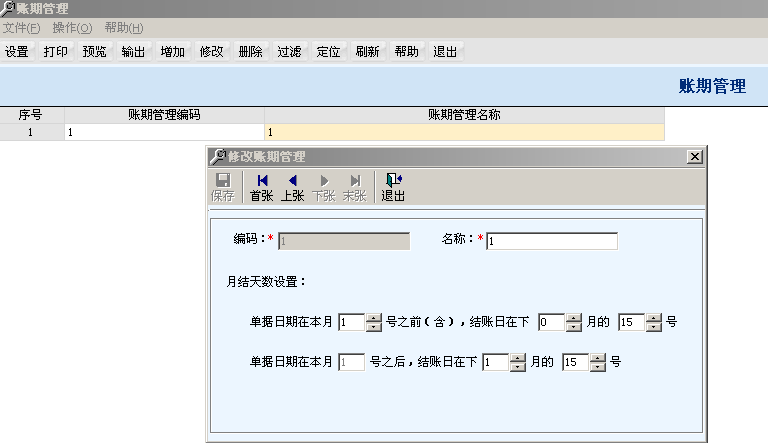Click the 退出 button in main toolbar
The width and height of the screenshot is (768, 443).
coord(445,51)
